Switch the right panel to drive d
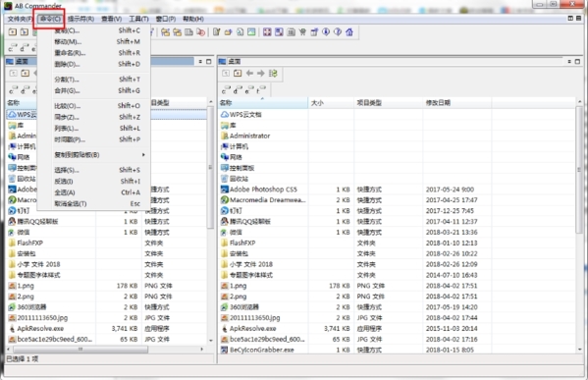The height and width of the screenshot is (380, 588). click(238, 89)
